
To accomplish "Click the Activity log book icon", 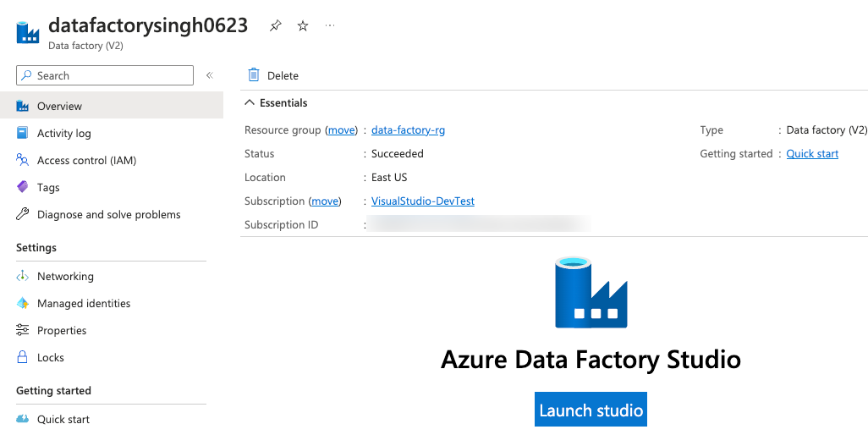I will pyautogui.click(x=22, y=133).
